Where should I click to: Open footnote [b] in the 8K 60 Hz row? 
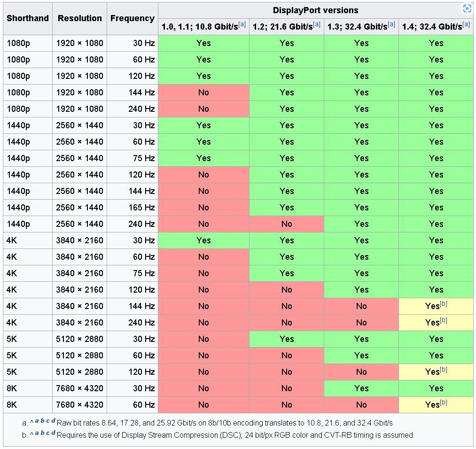(x=444, y=403)
